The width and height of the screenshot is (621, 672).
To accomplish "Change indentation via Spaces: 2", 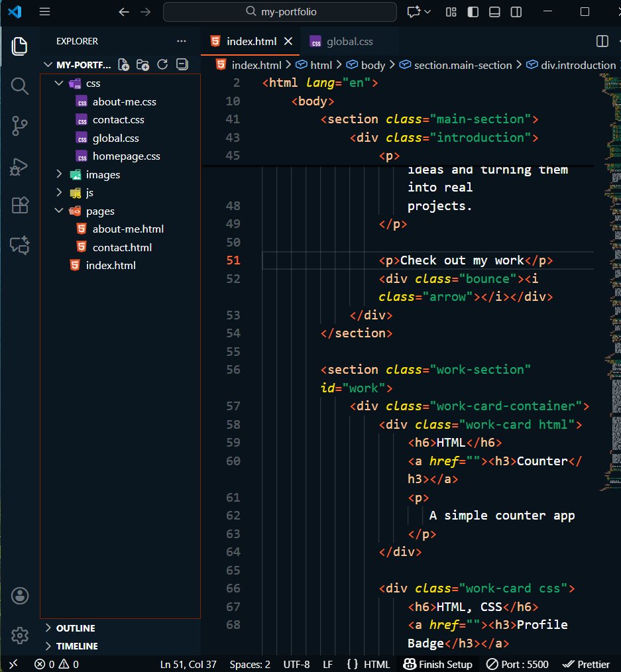I will click(x=250, y=665).
